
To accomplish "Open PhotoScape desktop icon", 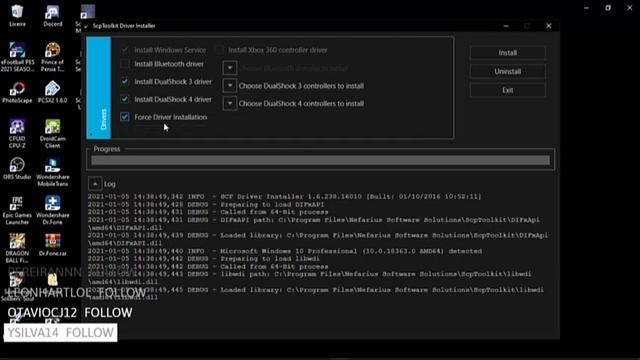I will [x=17, y=92].
